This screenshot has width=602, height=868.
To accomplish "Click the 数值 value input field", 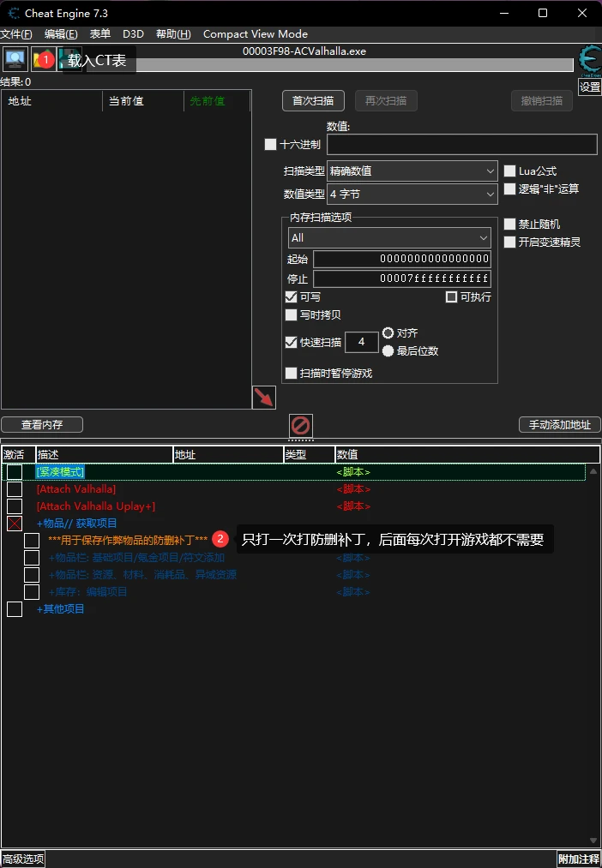I will pyautogui.click(x=462, y=145).
